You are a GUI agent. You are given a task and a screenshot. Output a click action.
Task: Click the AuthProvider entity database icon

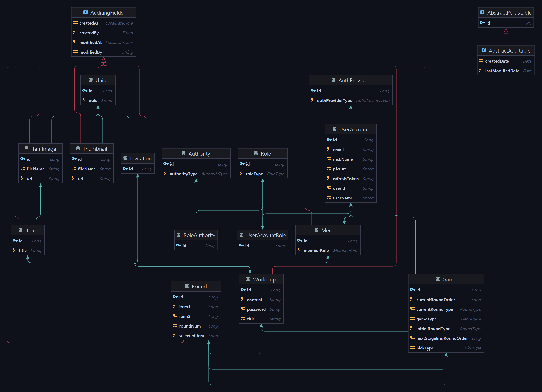334,80
